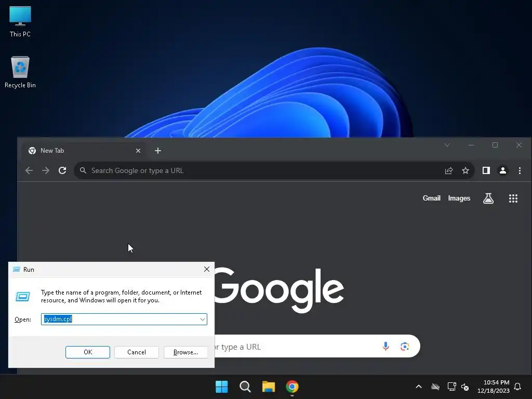The width and height of the screenshot is (532, 399).
Task: Open the clock showing 10:54 PM
Action: [x=494, y=387]
